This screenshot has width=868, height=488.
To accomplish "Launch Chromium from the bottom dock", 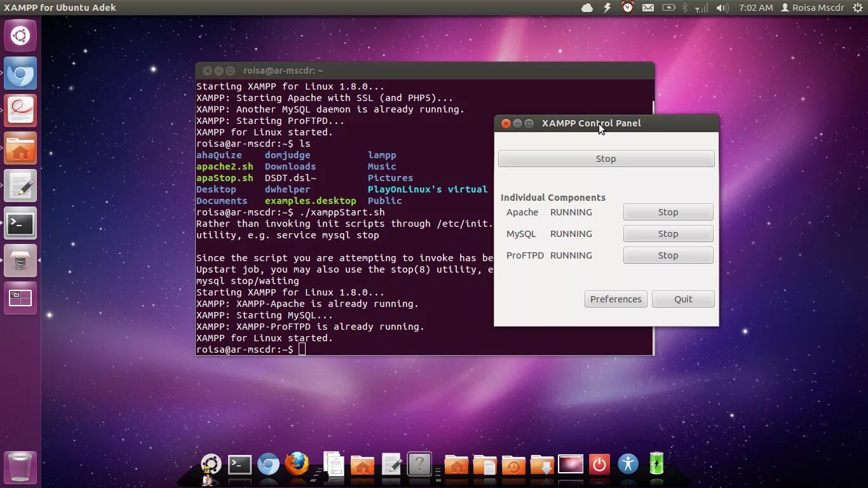I will pyautogui.click(x=268, y=465).
